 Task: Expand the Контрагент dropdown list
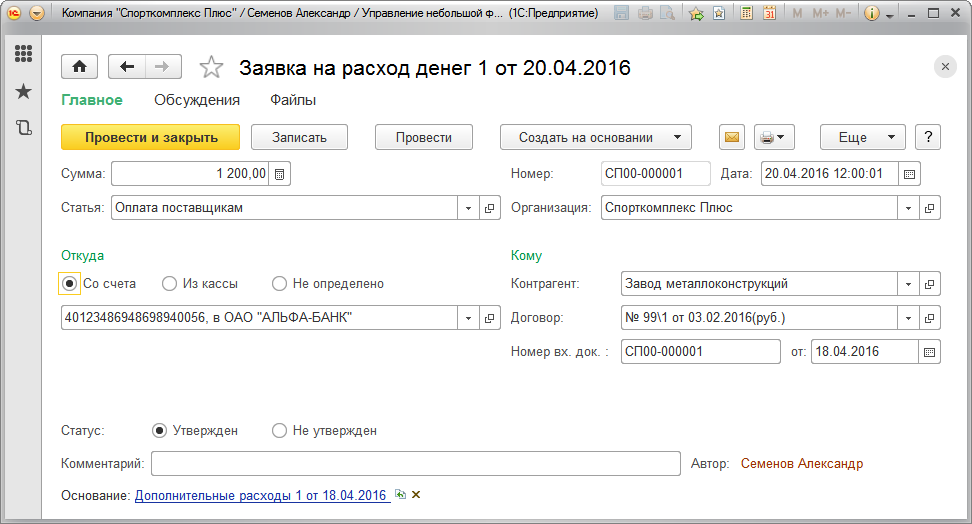pos(908,283)
